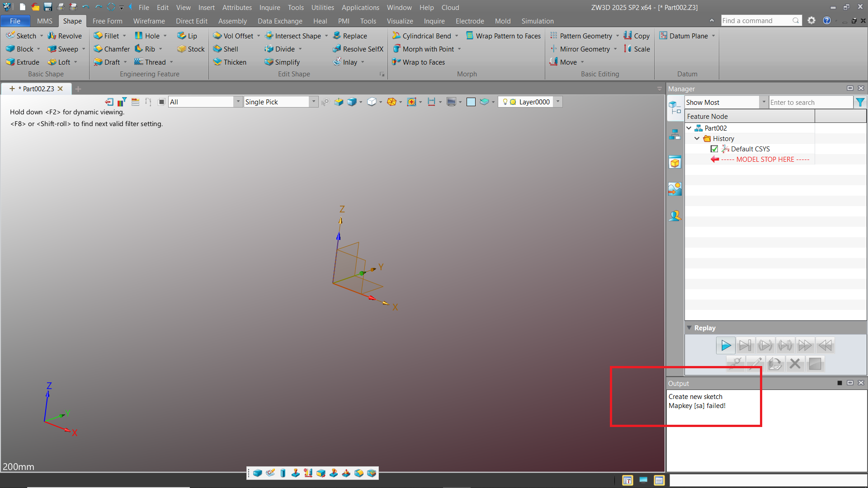Open the Wireframe ribbon tab
Image resolution: width=868 pixels, height=488 pixels.
pyautogui.click(x=149, y=21)
